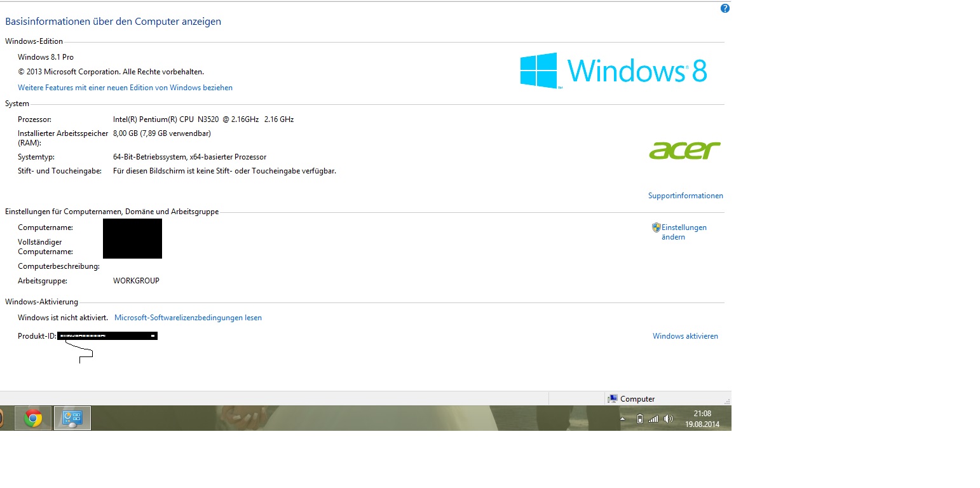Click 'Einstellungen ändern' link
The width and height of the screenshot is (980, 488).
pyautogui.click(x=684, y=232)
